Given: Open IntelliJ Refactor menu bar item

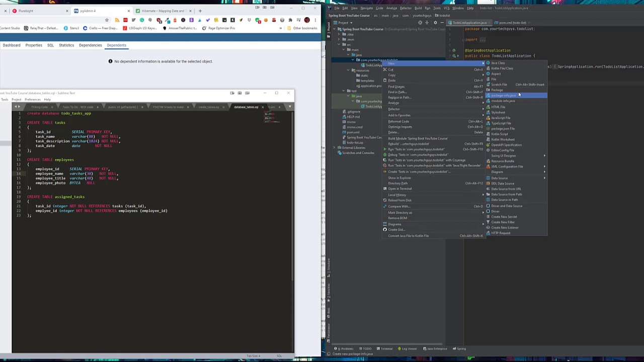Looking at the screenshot, I should pos(406,8).
